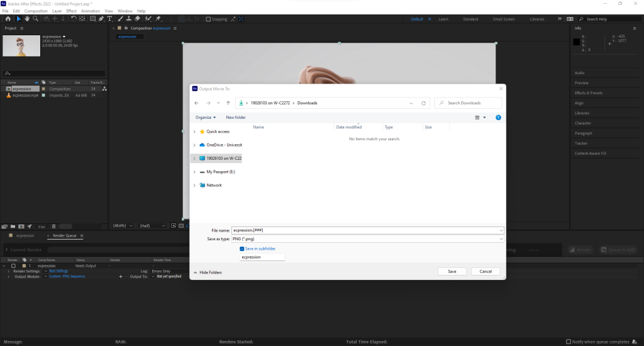Select the Zoom magnifier tool
The image size is (644, 346).
click(x=36, y=18)
